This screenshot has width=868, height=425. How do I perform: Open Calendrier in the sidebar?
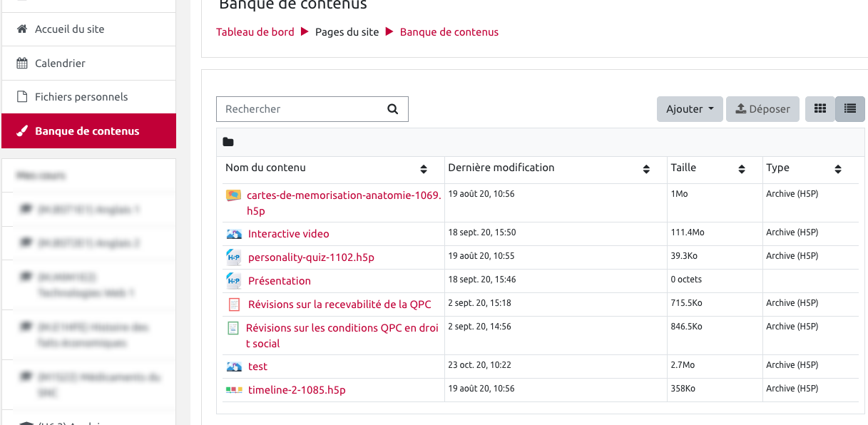tap(60, 63)
